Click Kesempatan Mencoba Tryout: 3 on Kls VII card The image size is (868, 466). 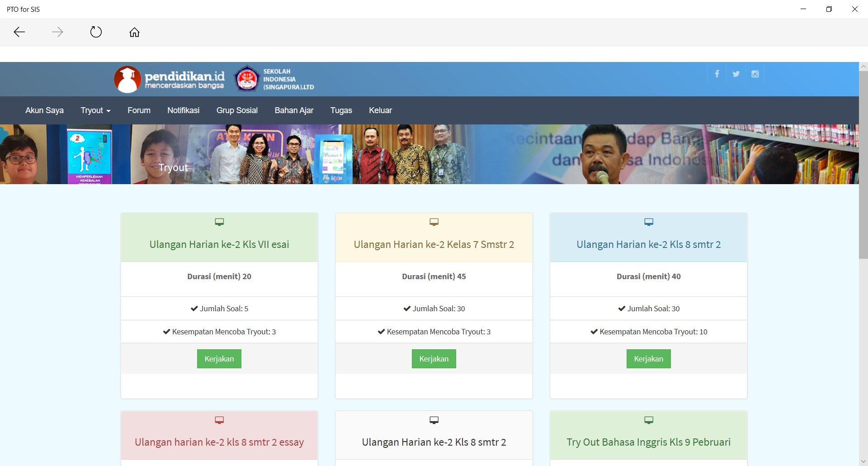coord(219,332)
